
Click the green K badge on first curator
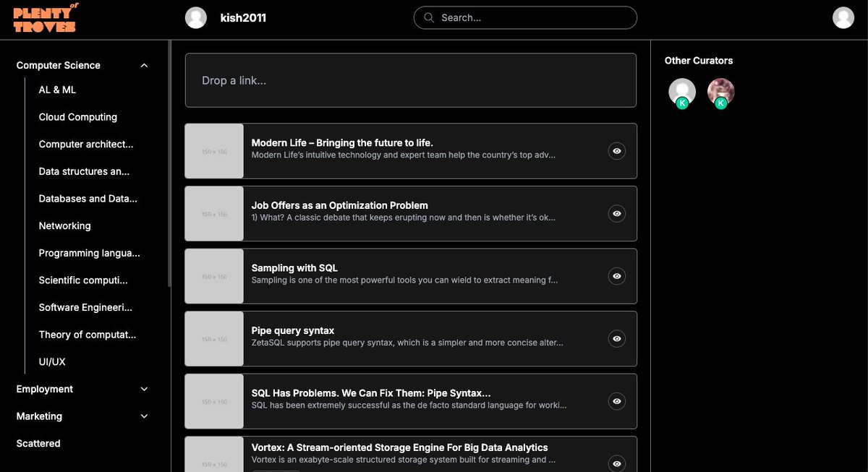pos(682,103)
